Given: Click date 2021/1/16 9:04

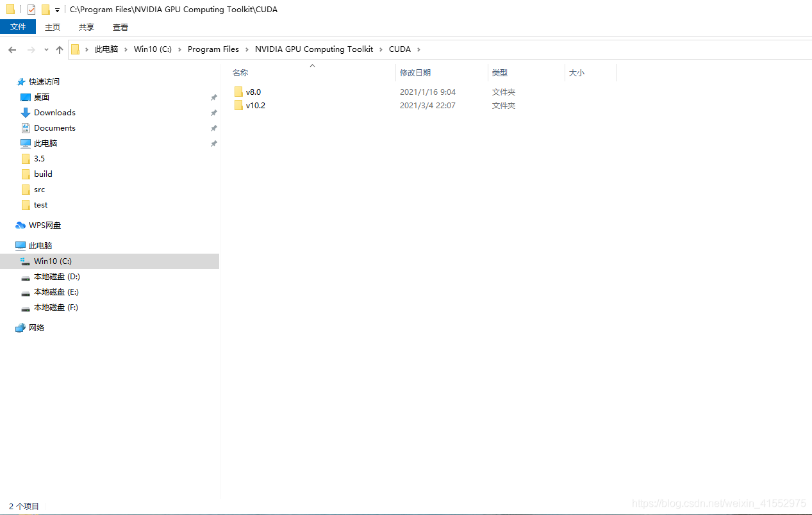Looking at the screenshot, I should point(428,92).
